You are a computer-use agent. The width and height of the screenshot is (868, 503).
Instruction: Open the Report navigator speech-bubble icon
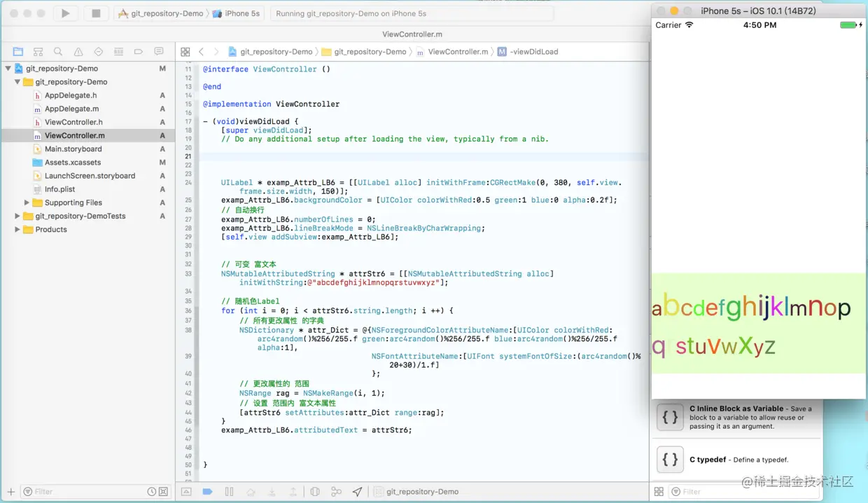point(159,52)
